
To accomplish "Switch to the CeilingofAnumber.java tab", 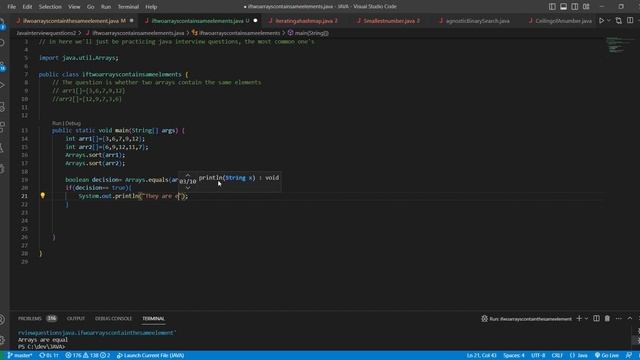I will (563, 20).
